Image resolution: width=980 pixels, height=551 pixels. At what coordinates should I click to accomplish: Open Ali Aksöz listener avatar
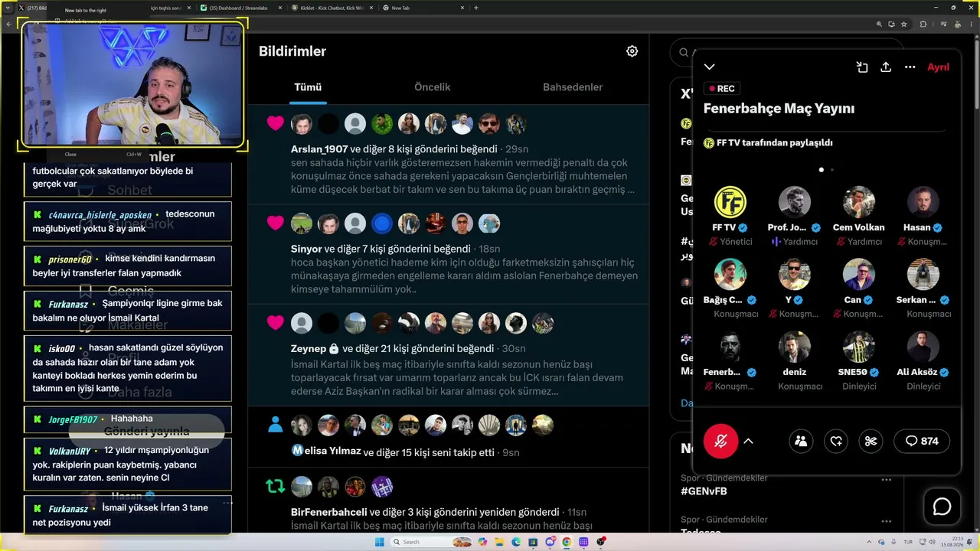(923, 347)
